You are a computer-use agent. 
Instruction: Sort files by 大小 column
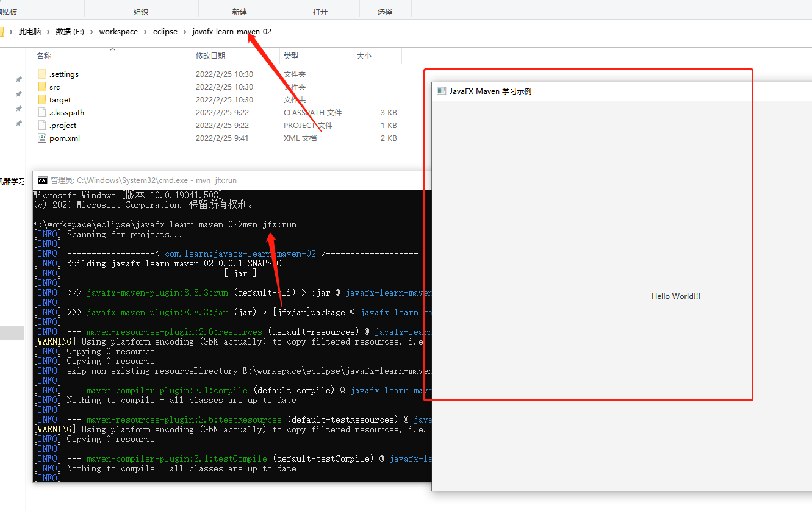coord(364,56)
